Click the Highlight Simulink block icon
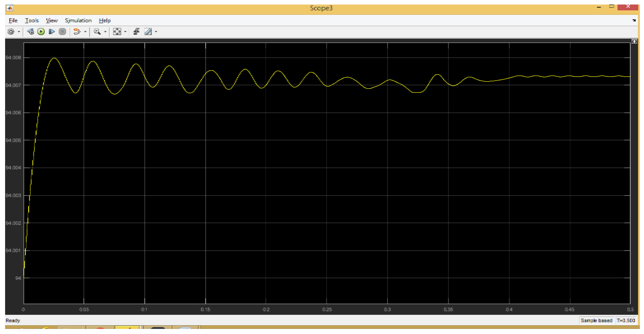This screenshot has height=334, width=644. 77,32
